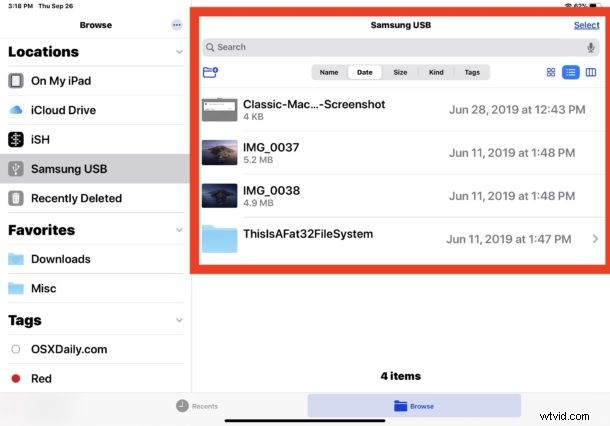Open Recently Deleted location
The image size is (610, 426).
(x=95, y=198)
